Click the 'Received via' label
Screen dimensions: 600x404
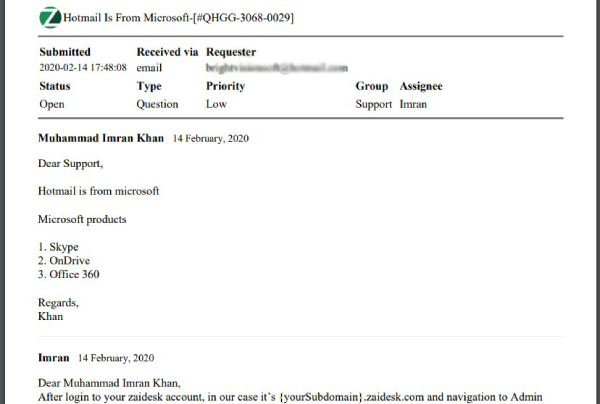(167, 52)
